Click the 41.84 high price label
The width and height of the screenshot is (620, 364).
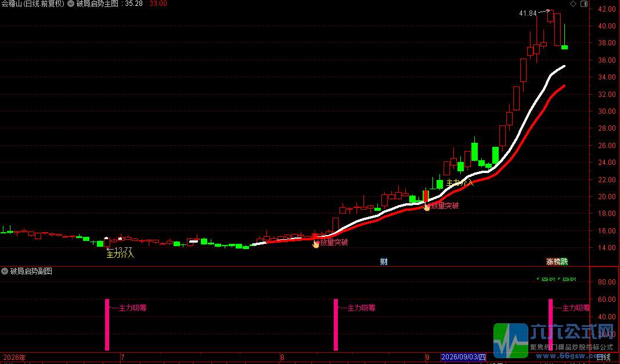(x=528, y=13)
